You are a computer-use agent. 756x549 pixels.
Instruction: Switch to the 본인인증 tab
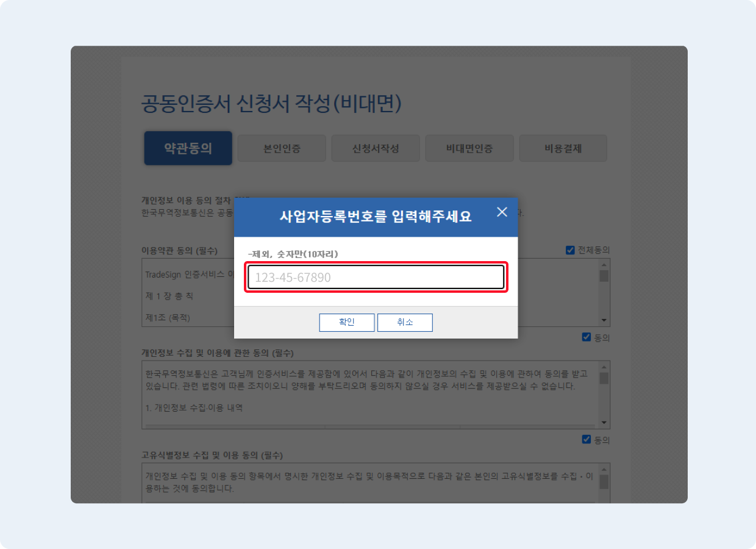[x=281, y=148]
